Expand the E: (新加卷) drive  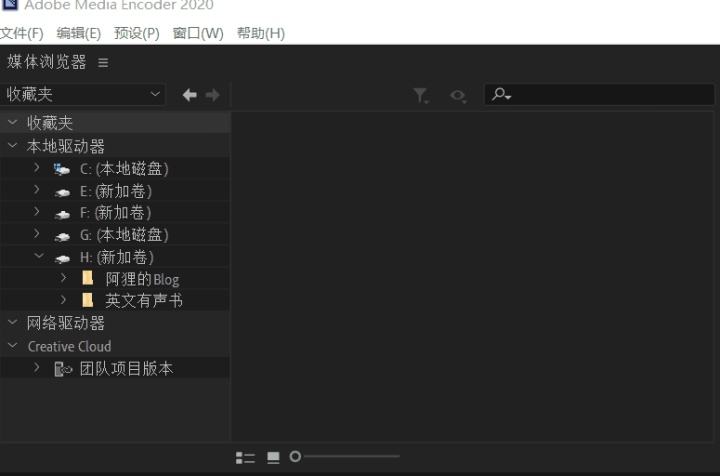coord(37,190)
